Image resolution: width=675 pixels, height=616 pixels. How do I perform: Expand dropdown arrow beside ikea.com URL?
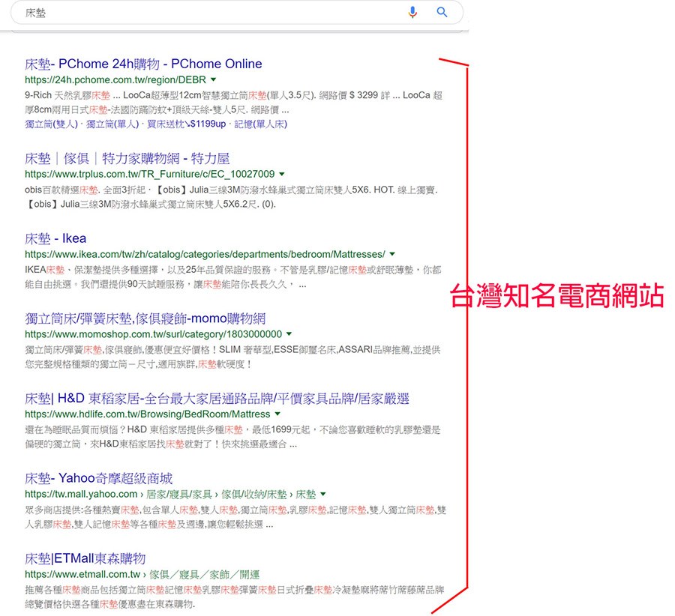(391, 255)
